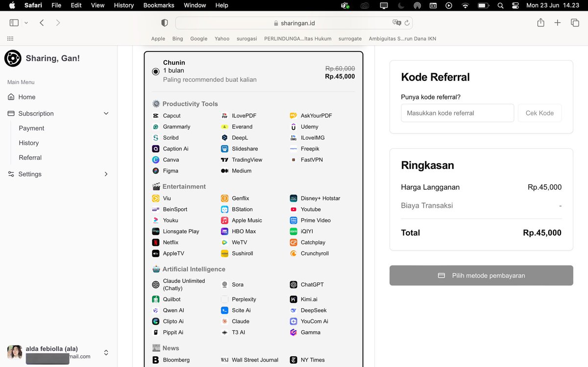Image resolution: width=588 pixels, height=367 pixels.
Task: Click the Masukkan kode referral input field
Action: click(457, 113)
